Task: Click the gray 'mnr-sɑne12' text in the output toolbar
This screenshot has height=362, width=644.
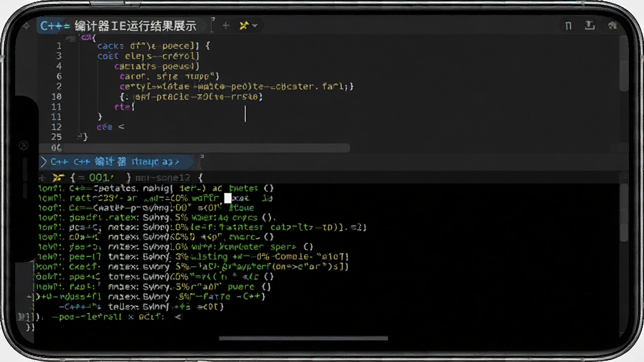Action: tap(163, 178)
